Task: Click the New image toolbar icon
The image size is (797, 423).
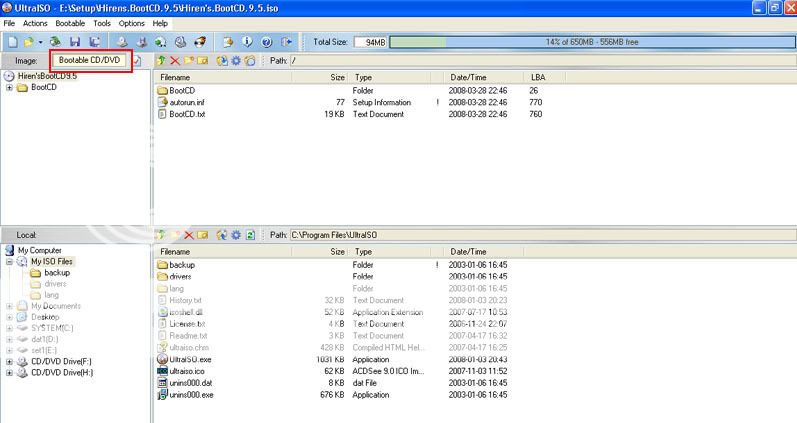Action: click(x=13, y=42)
